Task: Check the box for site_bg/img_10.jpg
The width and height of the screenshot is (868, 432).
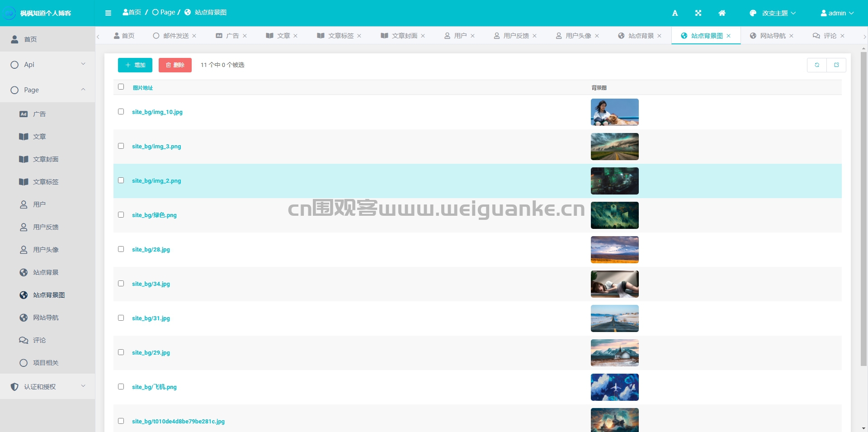Action: pos(121,112)
